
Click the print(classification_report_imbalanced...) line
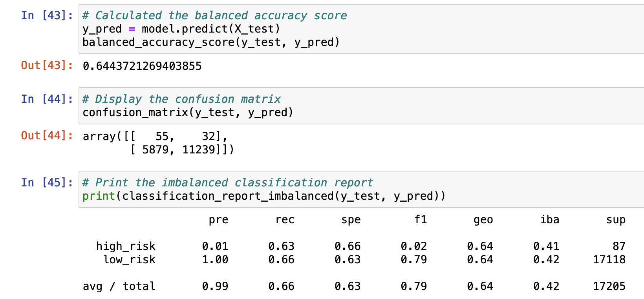(x=264, y=196)
